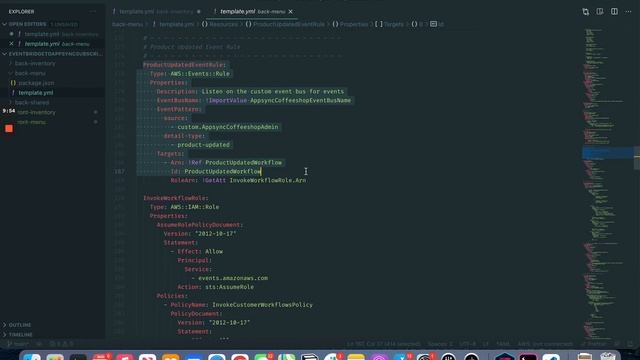
Task: Open the compare changes icon in editor toolbar
Action: pos(585,11)
